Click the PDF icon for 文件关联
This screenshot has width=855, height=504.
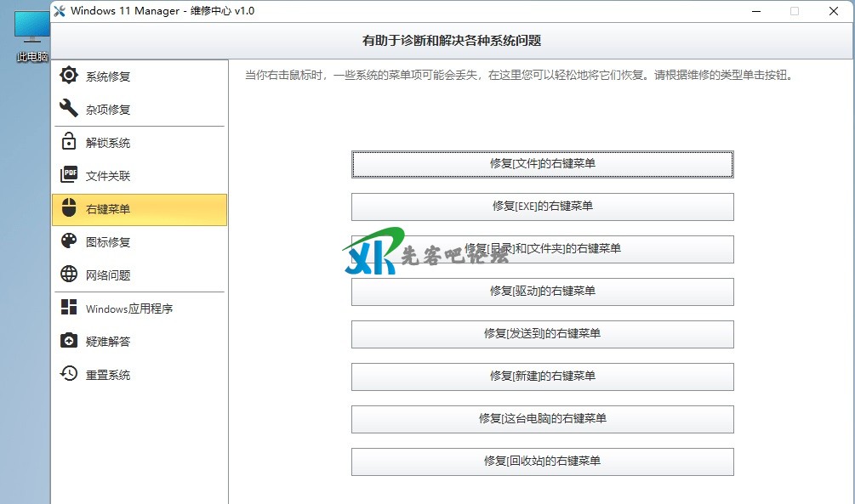coord(69,175)
